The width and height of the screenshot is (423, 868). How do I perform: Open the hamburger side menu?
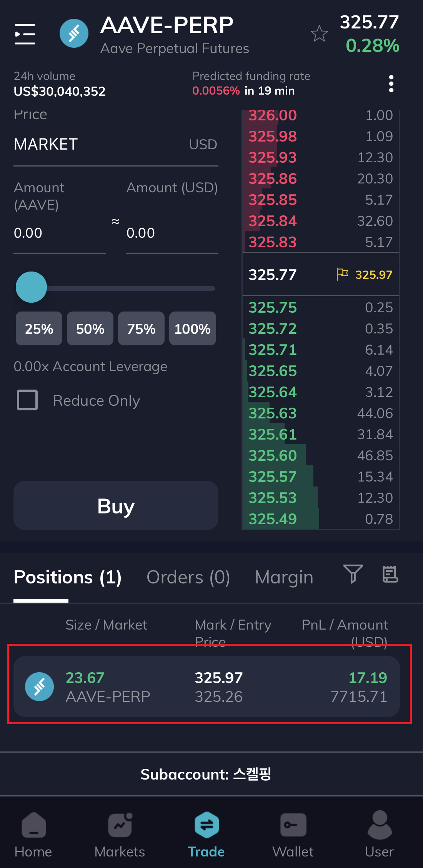click(25, 34)
